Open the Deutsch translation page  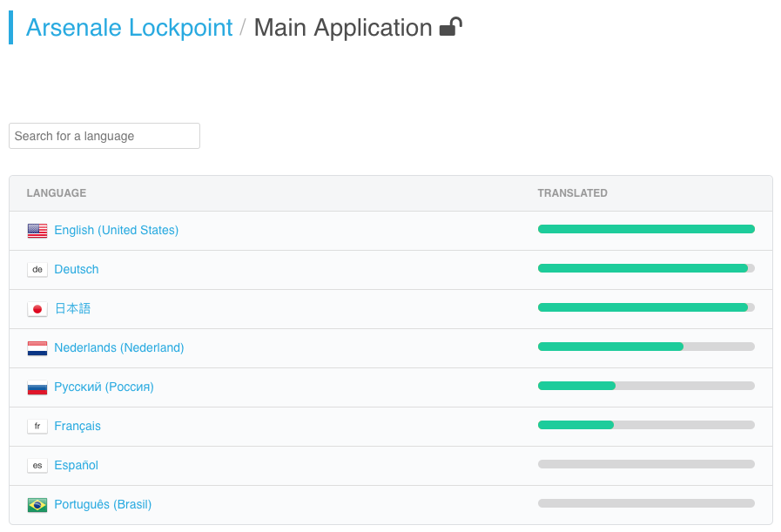(77, 270)
